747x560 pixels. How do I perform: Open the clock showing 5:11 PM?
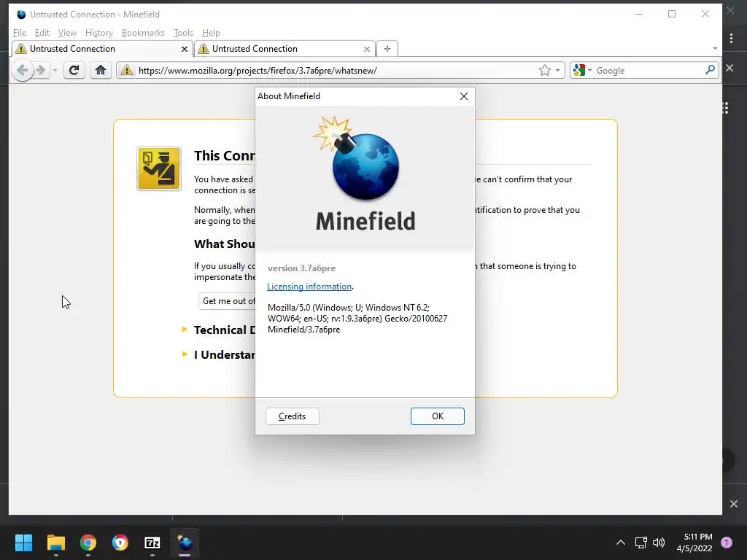tap(694, 542)
